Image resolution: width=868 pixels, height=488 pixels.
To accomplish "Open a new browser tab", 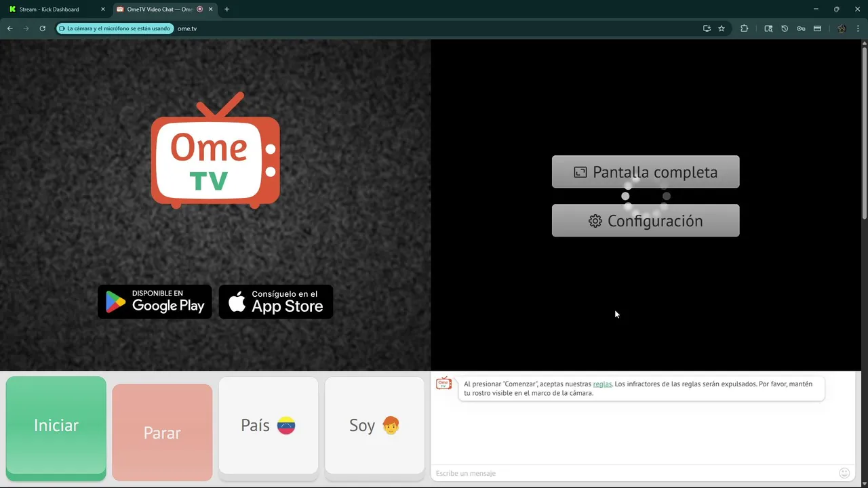I will coord(226,9).
